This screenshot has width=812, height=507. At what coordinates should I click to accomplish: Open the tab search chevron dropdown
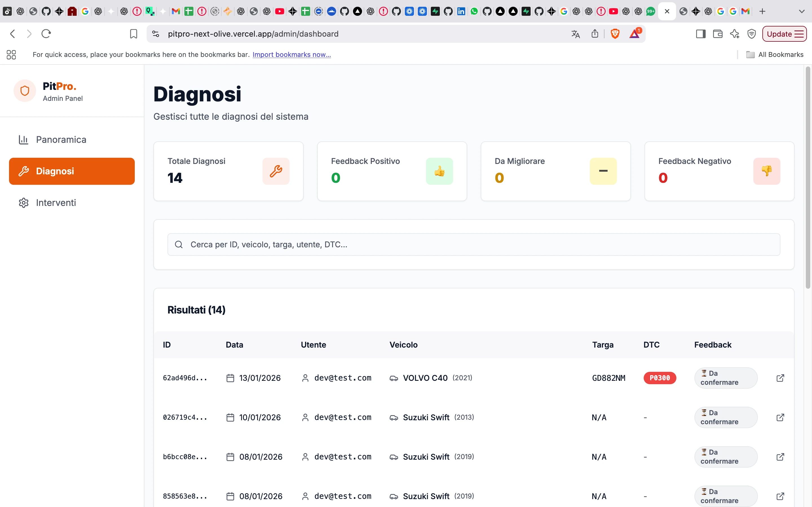tap(802, 11)
